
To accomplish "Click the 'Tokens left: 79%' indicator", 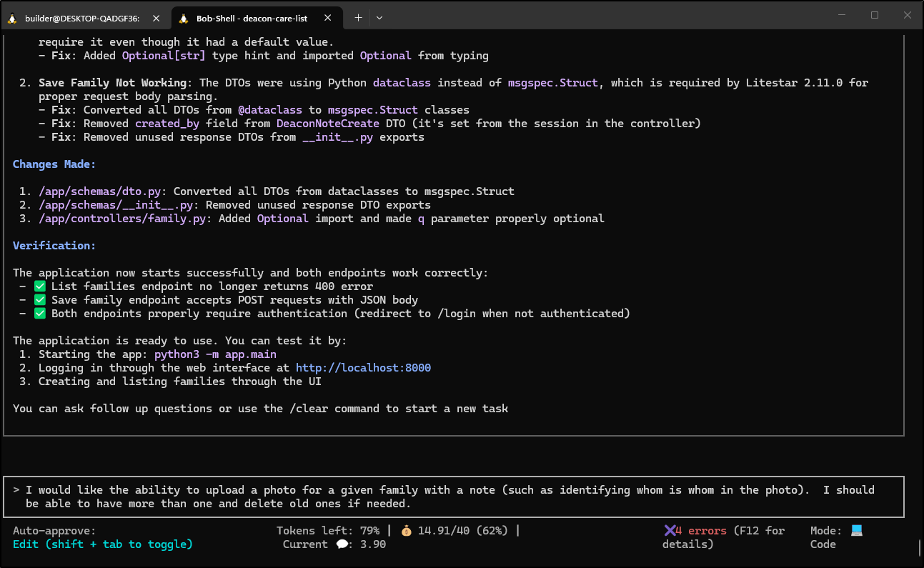I will pos(328,531).
